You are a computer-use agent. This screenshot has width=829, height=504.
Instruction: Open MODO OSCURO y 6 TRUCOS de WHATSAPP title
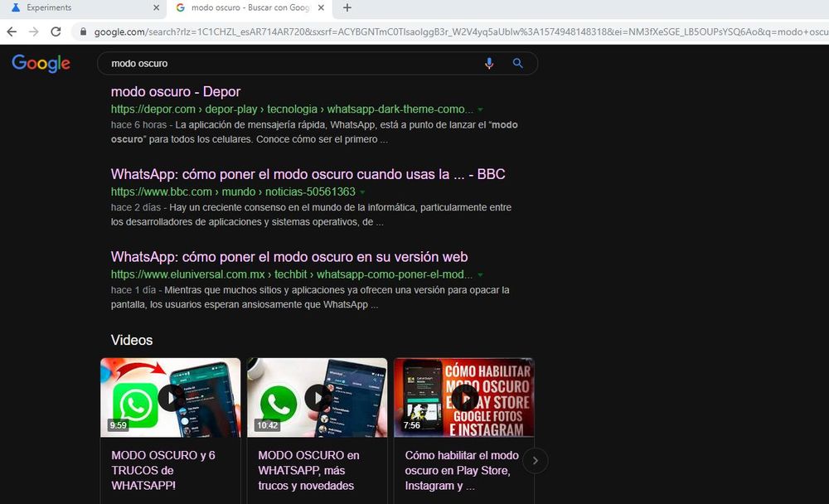coord(162,470)
